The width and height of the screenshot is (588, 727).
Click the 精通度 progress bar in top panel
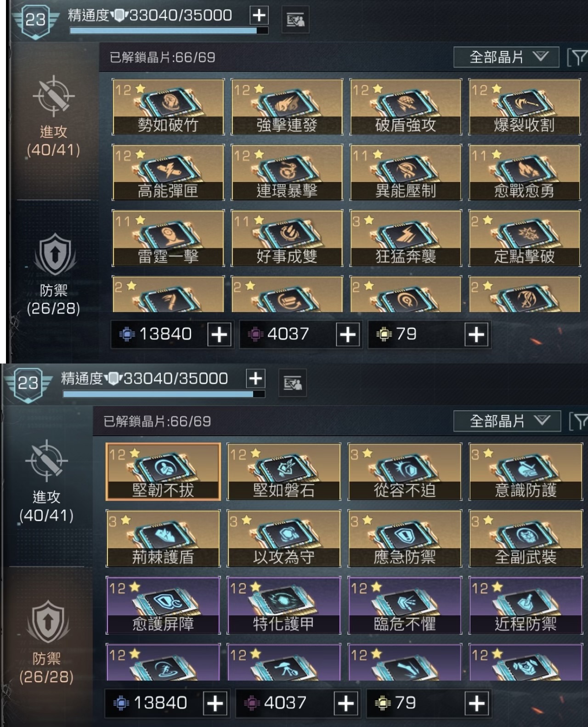coord(169,31)
